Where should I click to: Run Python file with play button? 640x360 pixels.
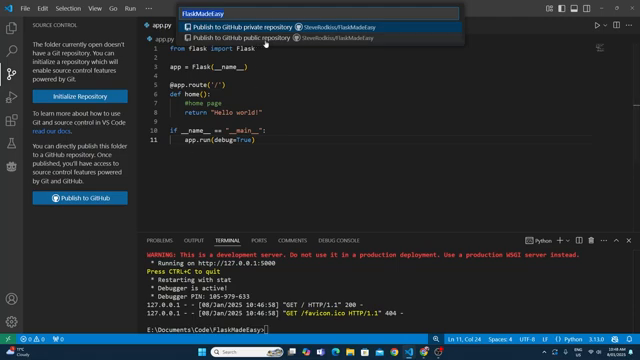point(597,25)
